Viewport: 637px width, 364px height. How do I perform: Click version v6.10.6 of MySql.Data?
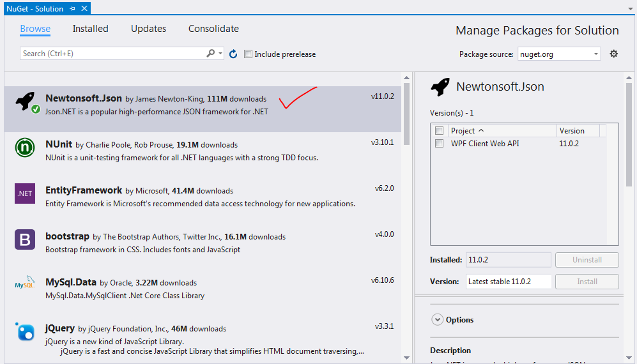point(382,280)
